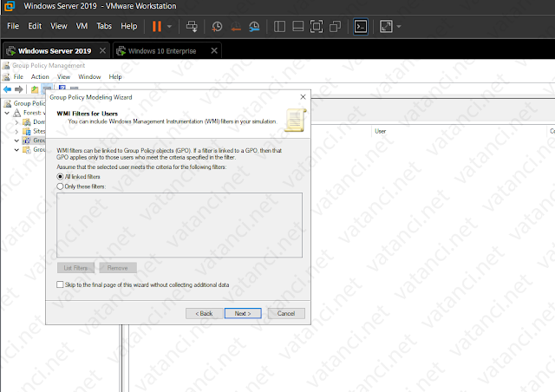
Task: Open the snapshot manager wrench-clock icon
Action: pyautogui.click(x=254, y=26)
